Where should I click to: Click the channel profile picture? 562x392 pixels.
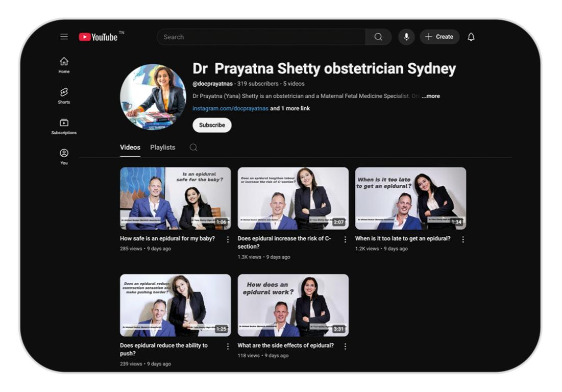coord(153,97)
